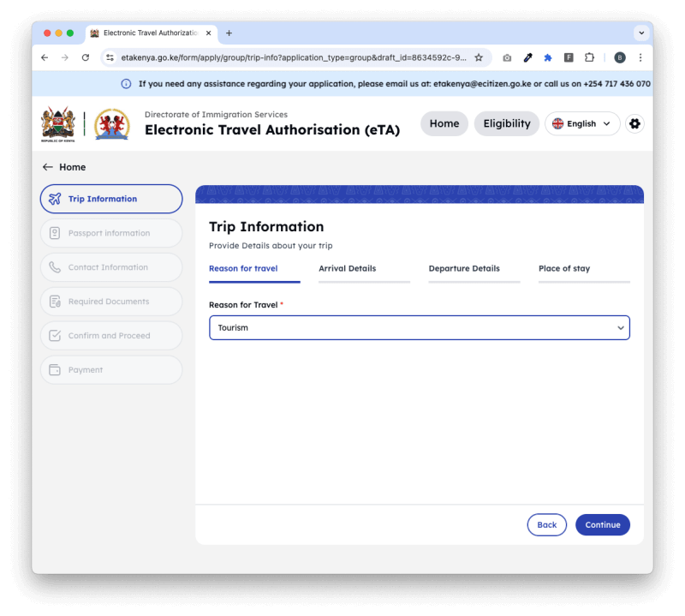Bookmark this page with the star icon
The image size is (685, 616).
[x=479, y=57]
